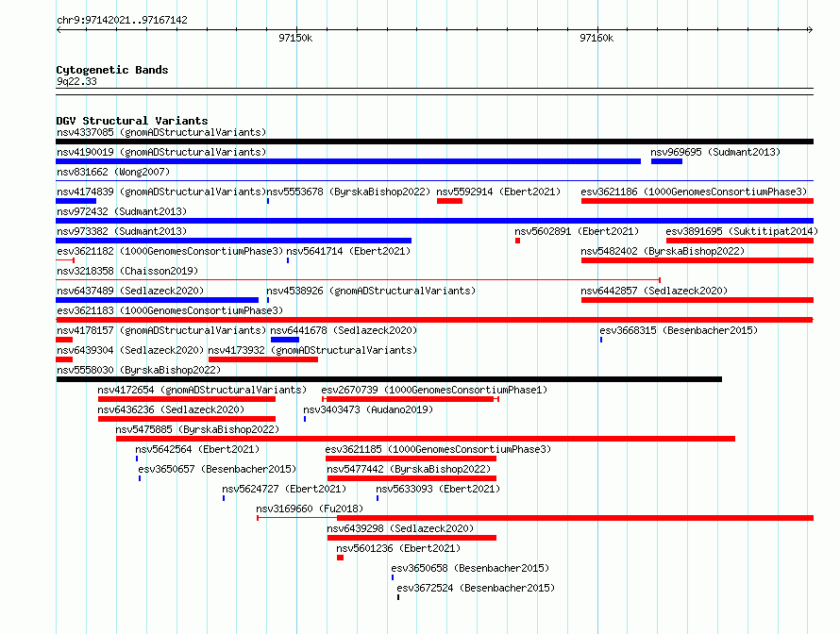Open the nsv5641714 Ebert2021 label
Screen dimensions: 840x634
point(348,251)
